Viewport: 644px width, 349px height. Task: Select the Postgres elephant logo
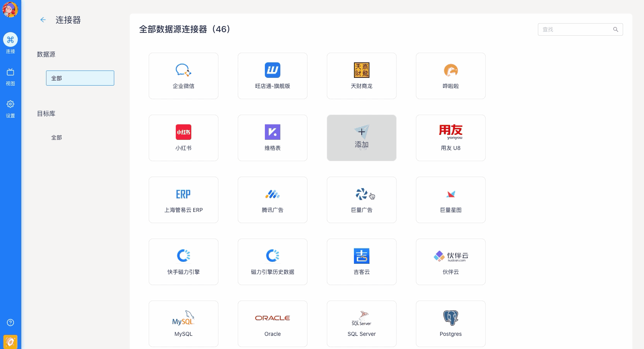point(451,318)
